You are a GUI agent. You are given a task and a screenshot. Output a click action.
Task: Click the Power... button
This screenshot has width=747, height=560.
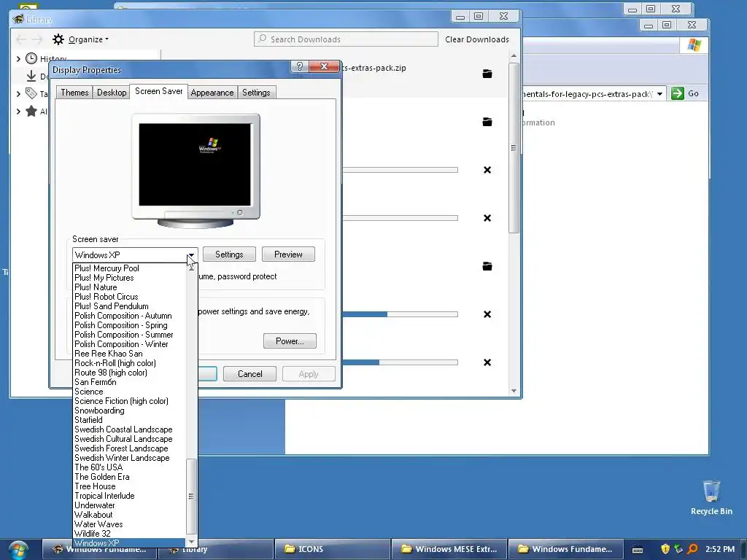[290, 341]
